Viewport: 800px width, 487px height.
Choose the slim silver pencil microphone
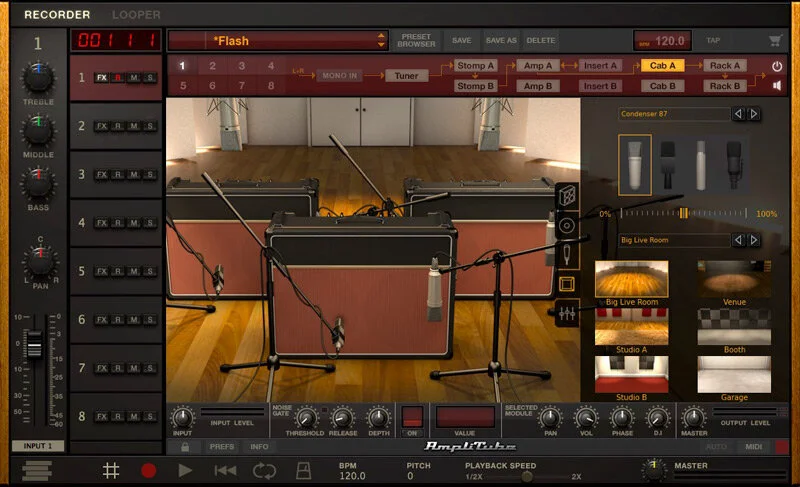click(701, 165)
